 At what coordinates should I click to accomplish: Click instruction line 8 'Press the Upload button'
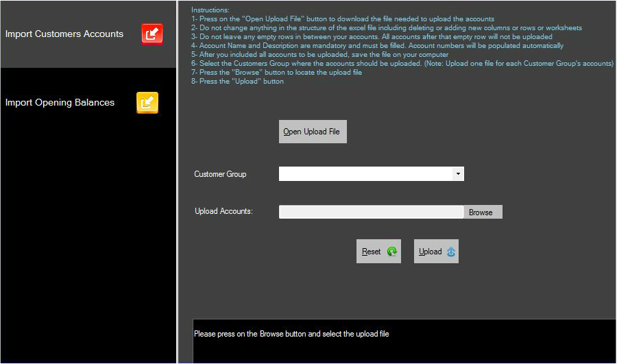pyautogui.click(x=238, y=82)
